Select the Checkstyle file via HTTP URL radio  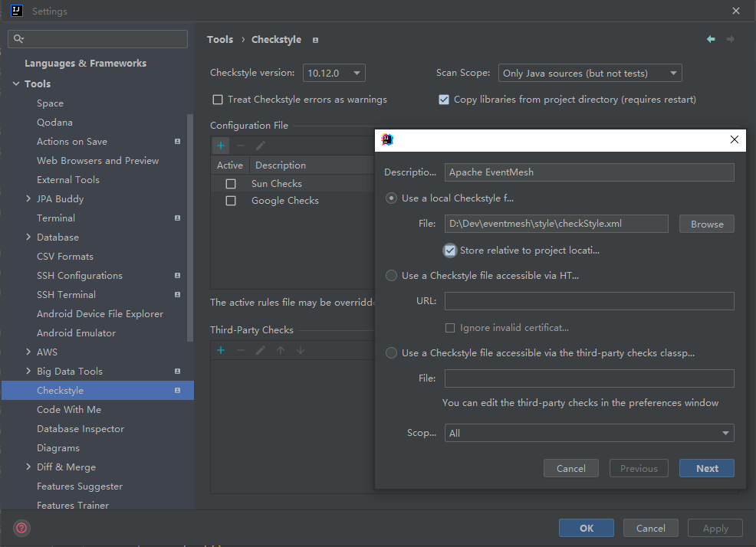[392, 276]
